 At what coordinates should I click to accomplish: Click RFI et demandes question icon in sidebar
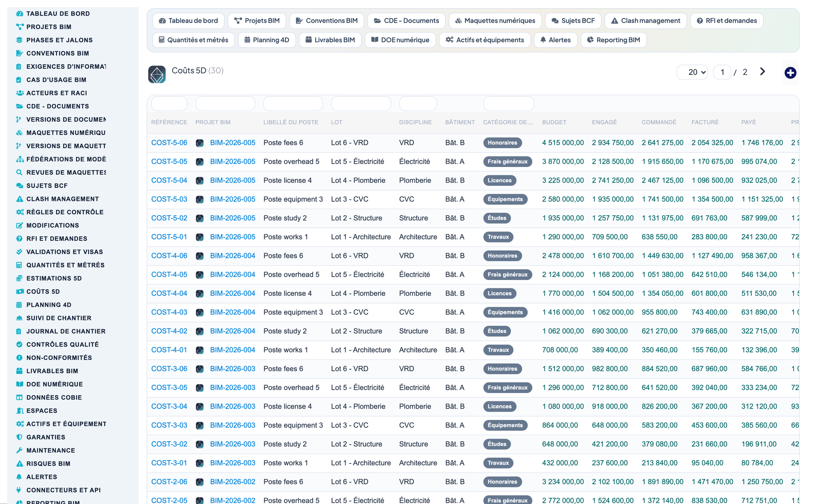tap(19, 239)
